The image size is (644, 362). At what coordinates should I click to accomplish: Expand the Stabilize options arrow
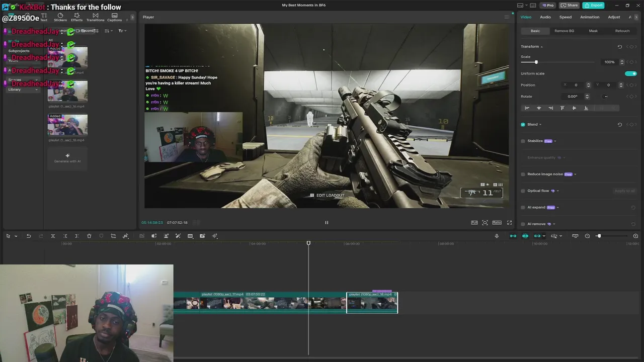coord(555,141)
